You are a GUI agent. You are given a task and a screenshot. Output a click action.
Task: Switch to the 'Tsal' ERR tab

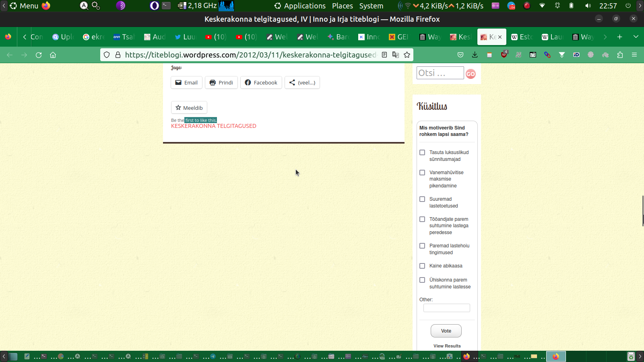point(124,37)
